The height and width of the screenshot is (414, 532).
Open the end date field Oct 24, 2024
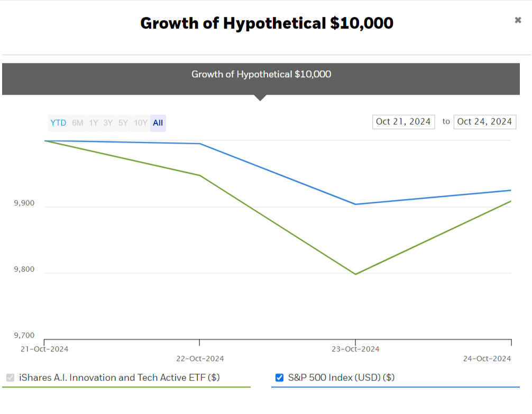pyautogui.click(x=484, y=122)
